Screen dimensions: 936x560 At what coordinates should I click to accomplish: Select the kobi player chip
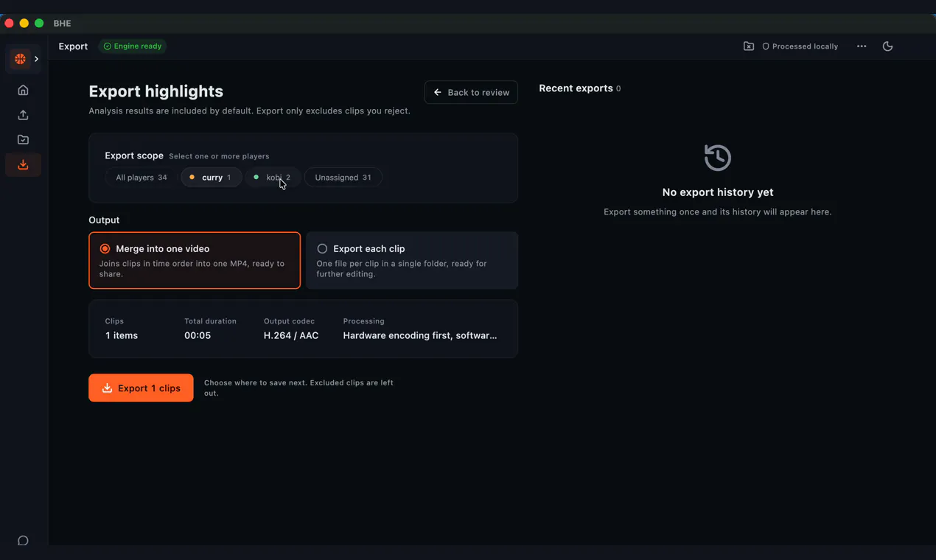click(x=273, y=178)
